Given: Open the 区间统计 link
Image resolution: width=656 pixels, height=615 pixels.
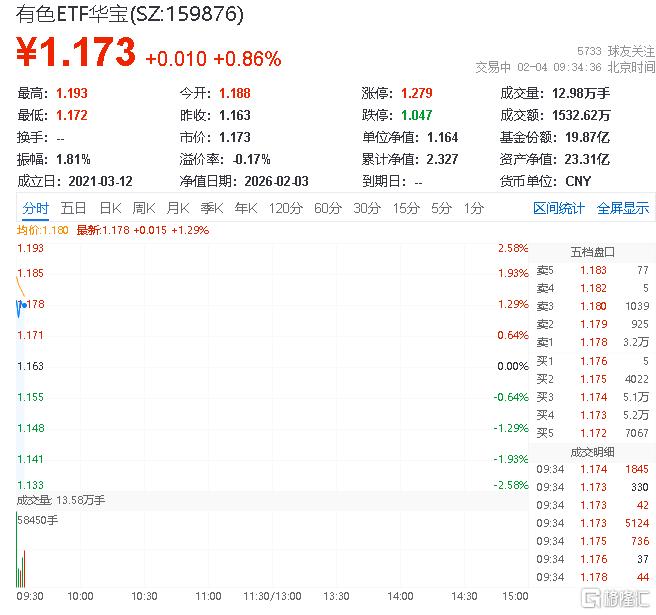Looking at the screenshot, I should click(559, 208).
